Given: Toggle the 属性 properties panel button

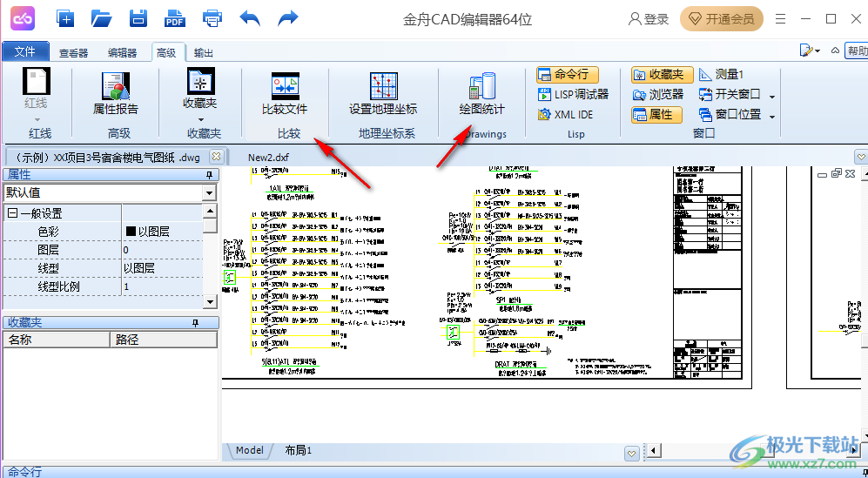Looking at the screenshot, I should point(656,115).
